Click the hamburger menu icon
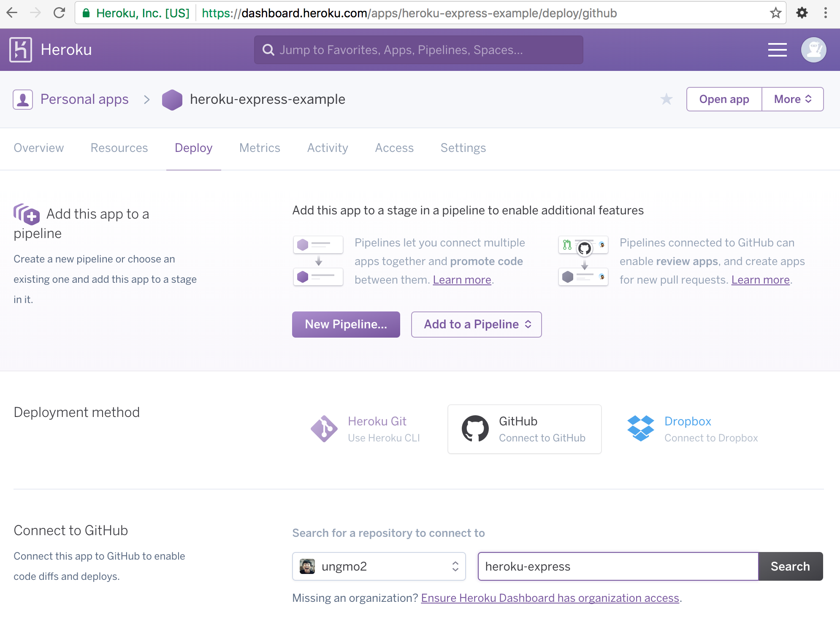The image size is (840, 617). coord(777,49)
